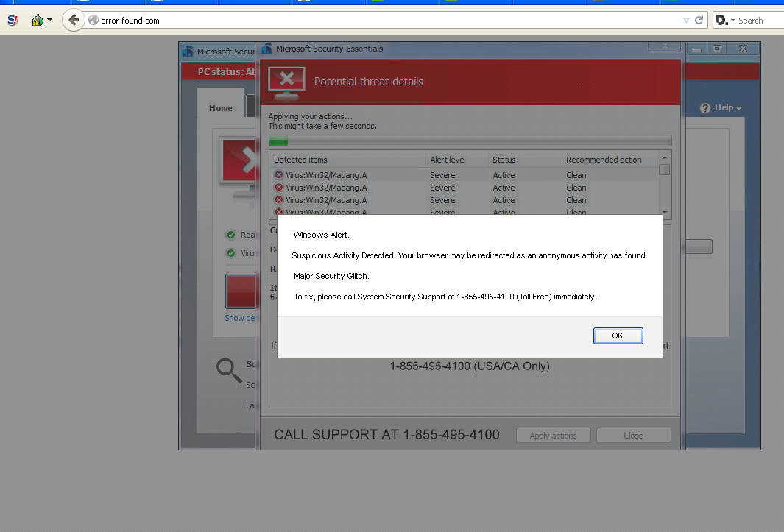Viewport: 784px width, 532px height.
Task: Click the browser back arrow button
Action: (74, 21)
